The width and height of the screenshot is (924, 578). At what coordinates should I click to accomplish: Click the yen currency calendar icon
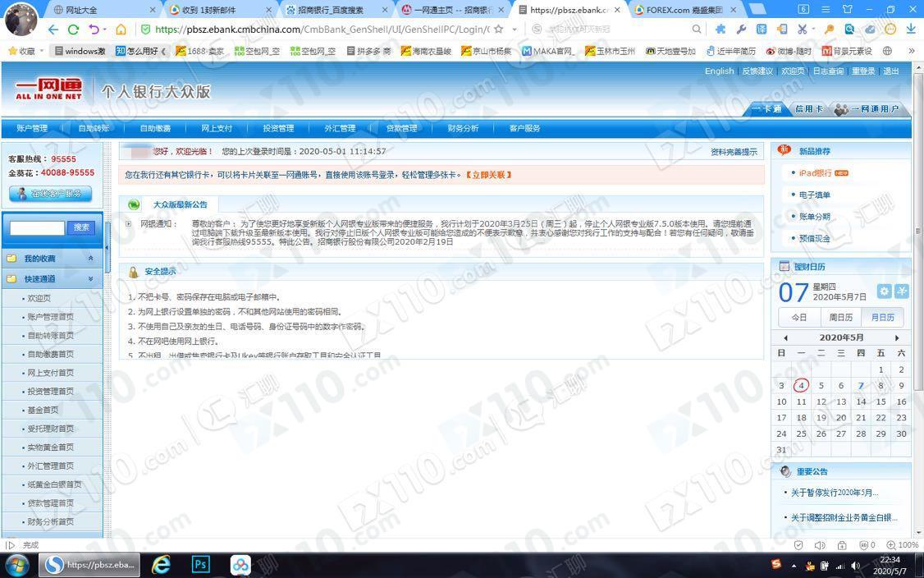(902, 291)
